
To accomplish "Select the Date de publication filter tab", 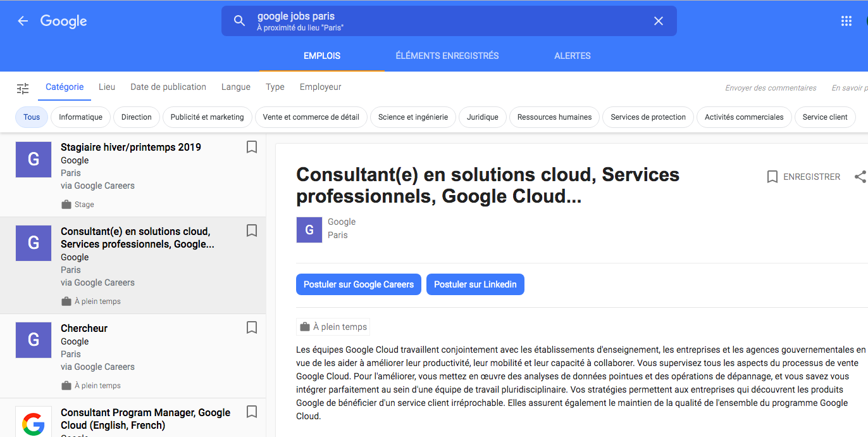I will pyautogui.click(x=168, y=87).
